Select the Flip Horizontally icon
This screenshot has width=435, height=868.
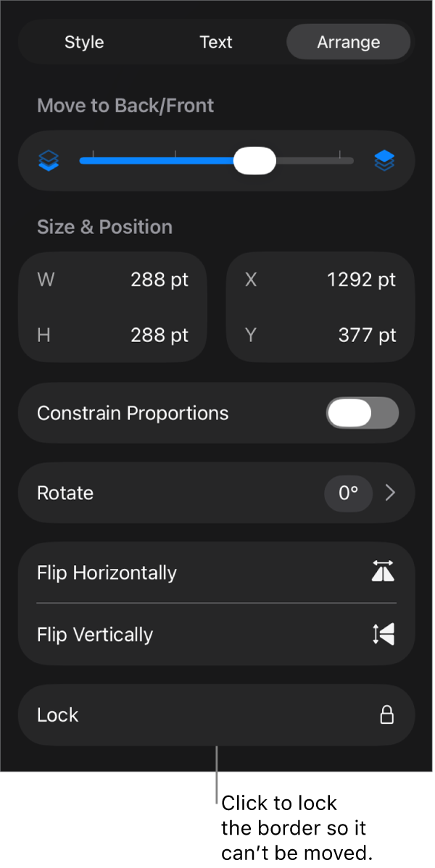pyautogui.click(x=383, y=572)
